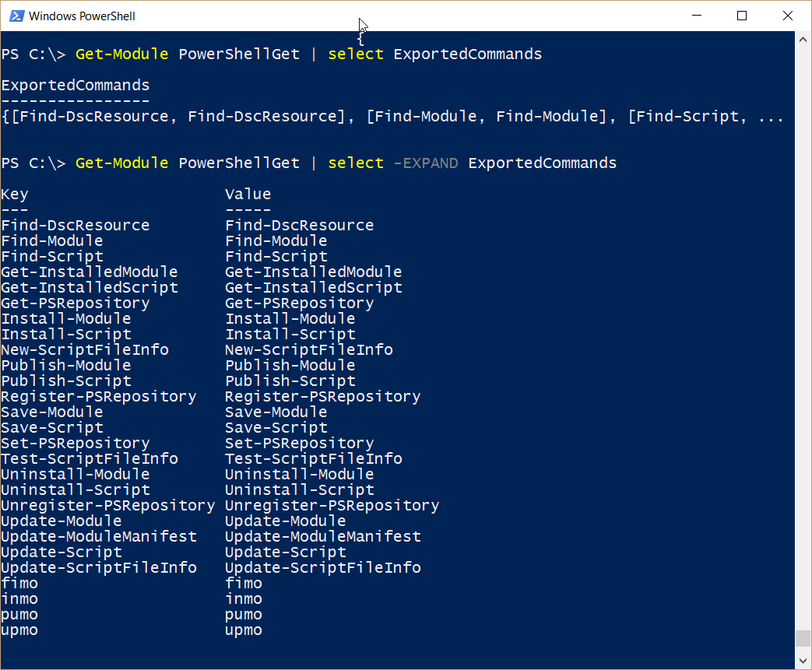The height and width of the screenshot is (670, 812).
Task: Click the truncated "{[Find-DscResource, Find-DscResource]..." output line
Action: click(x=392, y=117)
